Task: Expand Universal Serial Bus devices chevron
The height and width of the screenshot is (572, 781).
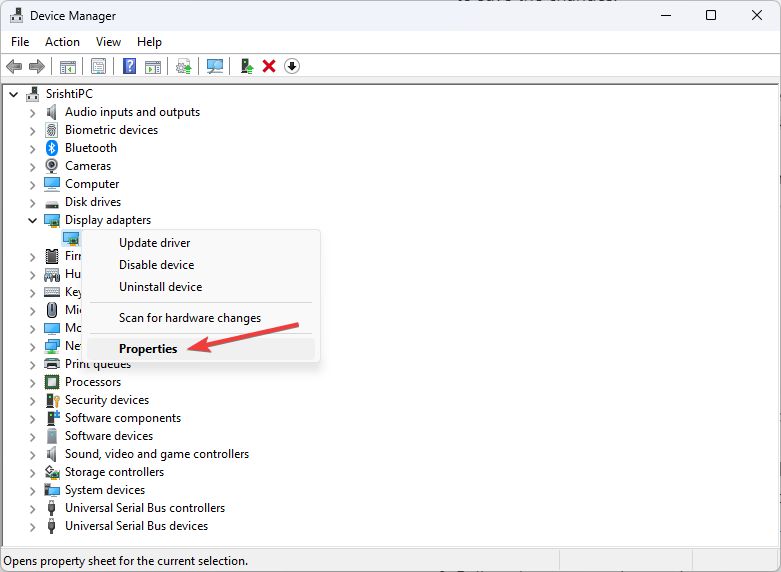Action: [x=33, y=526]
